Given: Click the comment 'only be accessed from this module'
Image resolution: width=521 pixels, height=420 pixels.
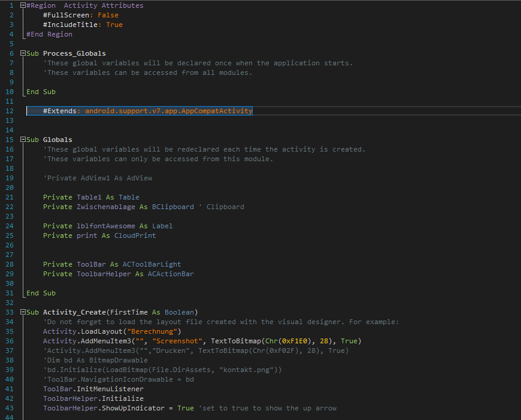Looking at the screenshot, I should tap(158, 159).
